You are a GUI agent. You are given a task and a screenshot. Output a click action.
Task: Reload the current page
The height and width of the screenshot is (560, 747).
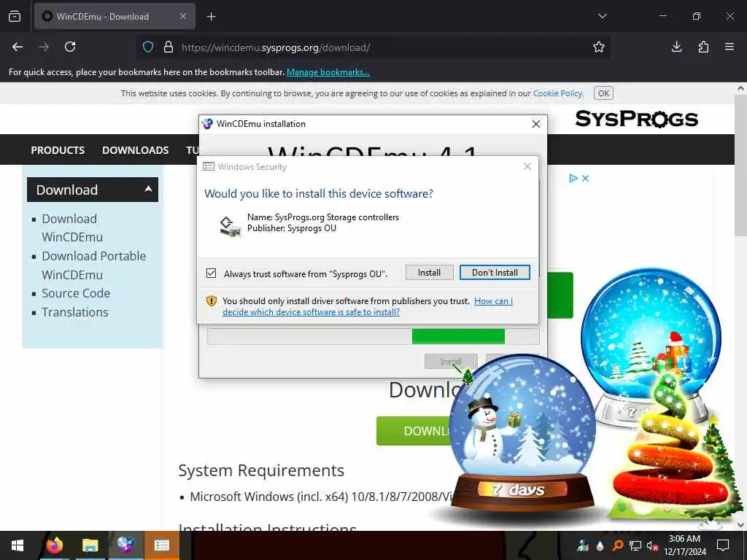coord(70,47)
